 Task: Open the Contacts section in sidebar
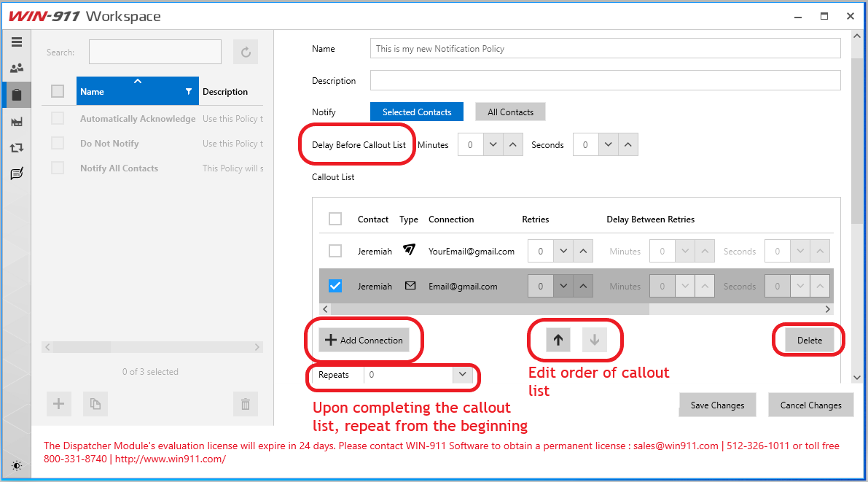click(x=17, y=68)
